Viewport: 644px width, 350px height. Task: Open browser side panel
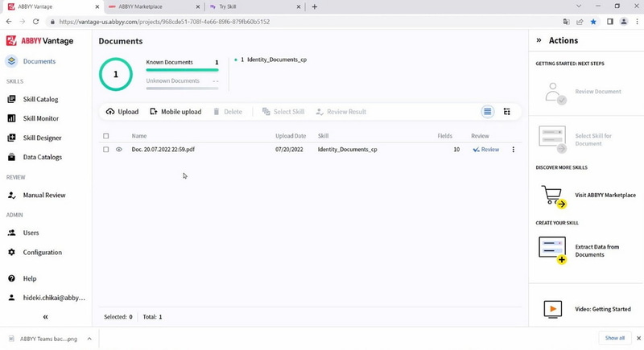610,22
